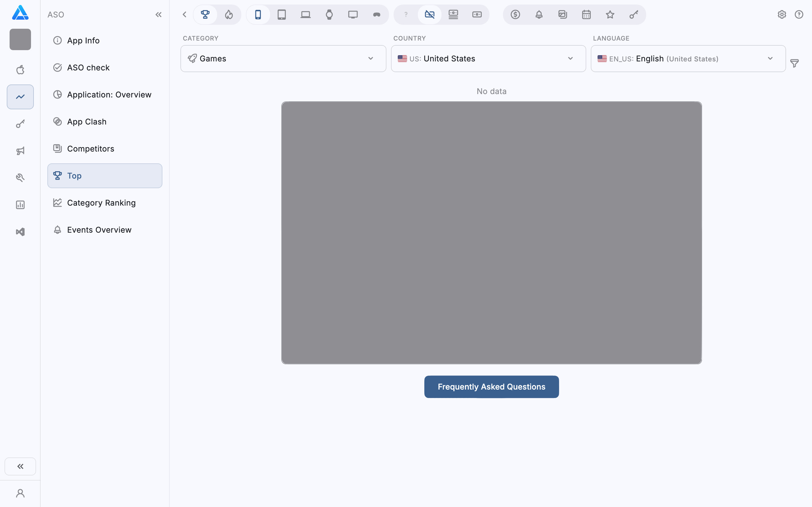Select the watch device toggle

[329, 14]
